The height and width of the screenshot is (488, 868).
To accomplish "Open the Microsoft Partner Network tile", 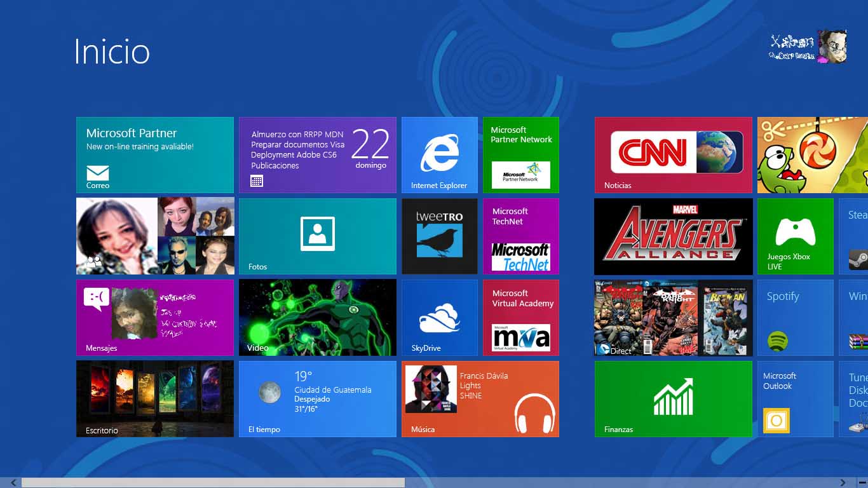I will (521, 155).
